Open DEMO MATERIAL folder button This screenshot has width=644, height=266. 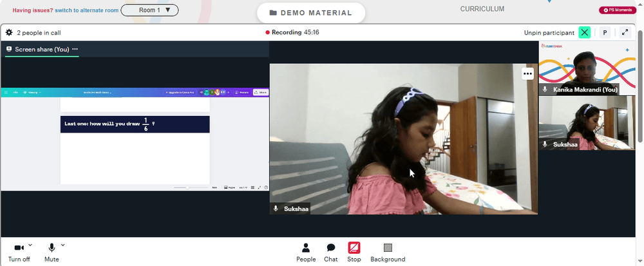[x=311, y=13]
